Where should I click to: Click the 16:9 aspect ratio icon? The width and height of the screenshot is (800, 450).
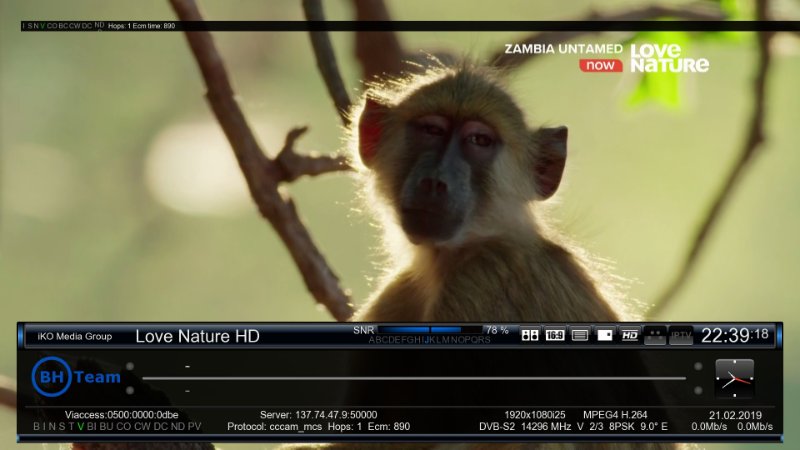555,335
